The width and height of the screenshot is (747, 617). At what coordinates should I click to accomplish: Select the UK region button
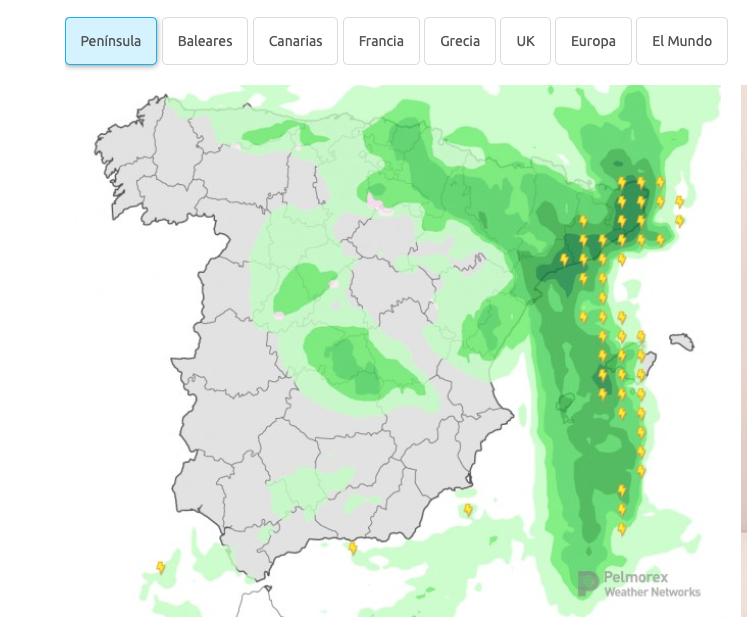pos(526,41)
